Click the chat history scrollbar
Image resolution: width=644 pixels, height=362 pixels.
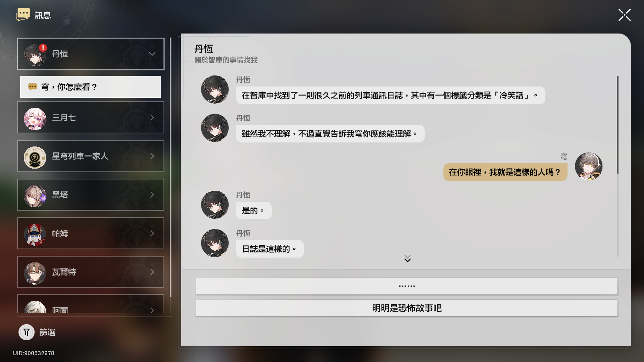pos(618,125)
